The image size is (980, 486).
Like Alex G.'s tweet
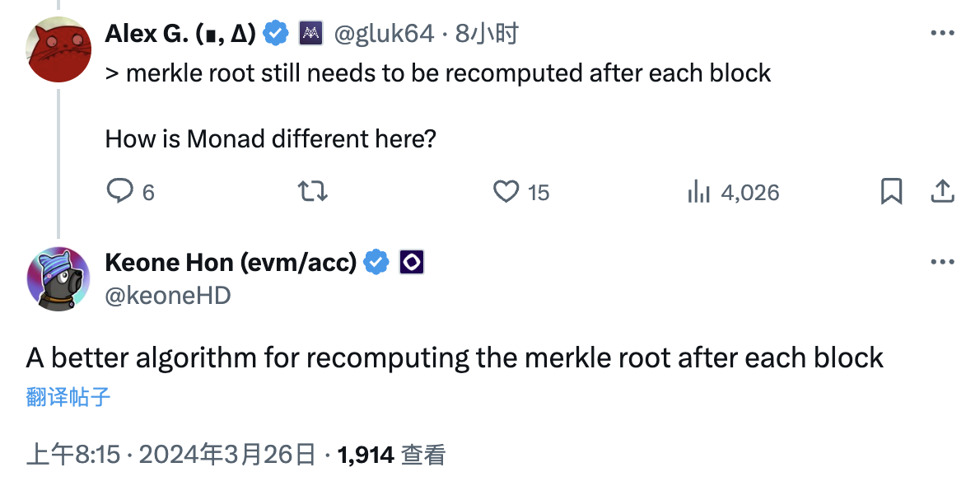pyautogui.click(x=505, y=192)
